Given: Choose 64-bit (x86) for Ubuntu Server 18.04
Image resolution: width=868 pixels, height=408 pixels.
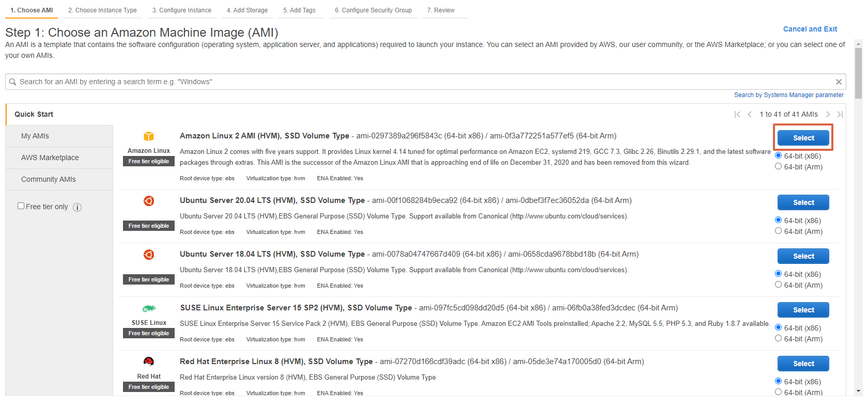Looking at the screenshot, I should click(x=778, y=274).
